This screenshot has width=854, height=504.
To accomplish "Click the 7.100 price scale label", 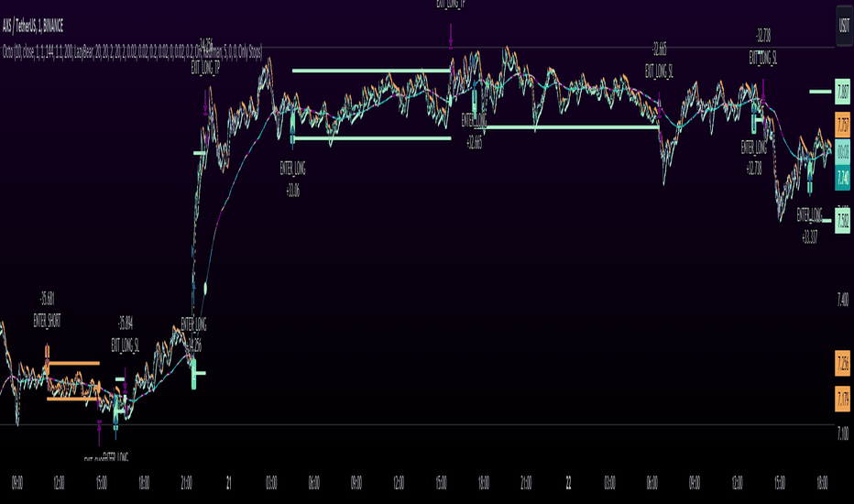I will click(843, 433).
